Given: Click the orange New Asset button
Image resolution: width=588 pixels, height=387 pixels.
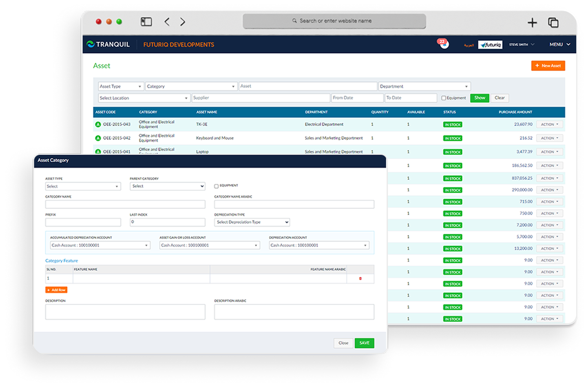Looking at the screenshot, I should click(x=548, y=66).
